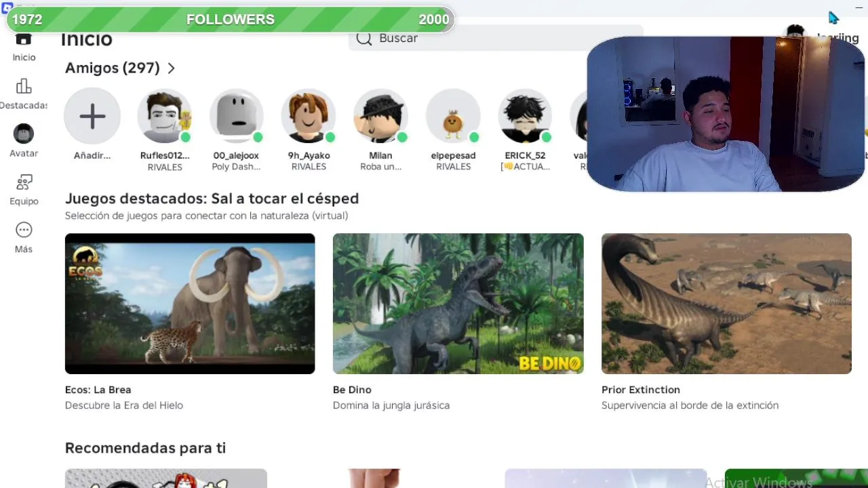This screenshot has height=488, width=868.
Task: Click the search magnifier icon
Action: (364, 39)
